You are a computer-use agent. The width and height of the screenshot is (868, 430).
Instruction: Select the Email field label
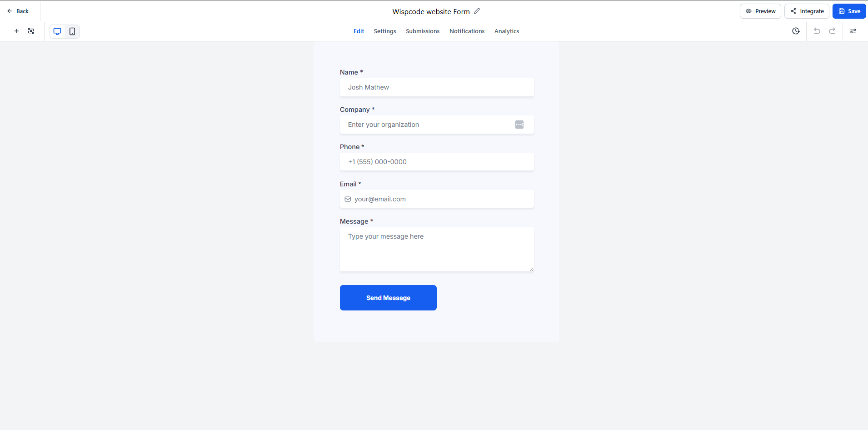click(350, 184)
